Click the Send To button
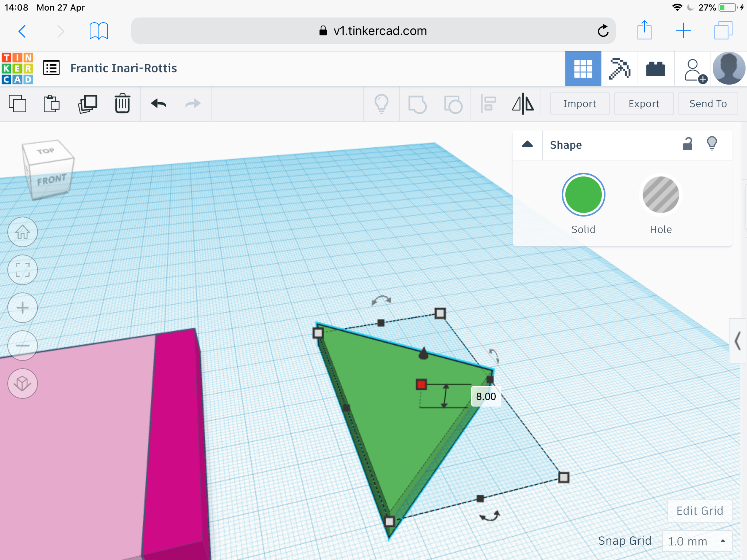The image size is (747, 560). pyautogui.click(x=708, y=104)
